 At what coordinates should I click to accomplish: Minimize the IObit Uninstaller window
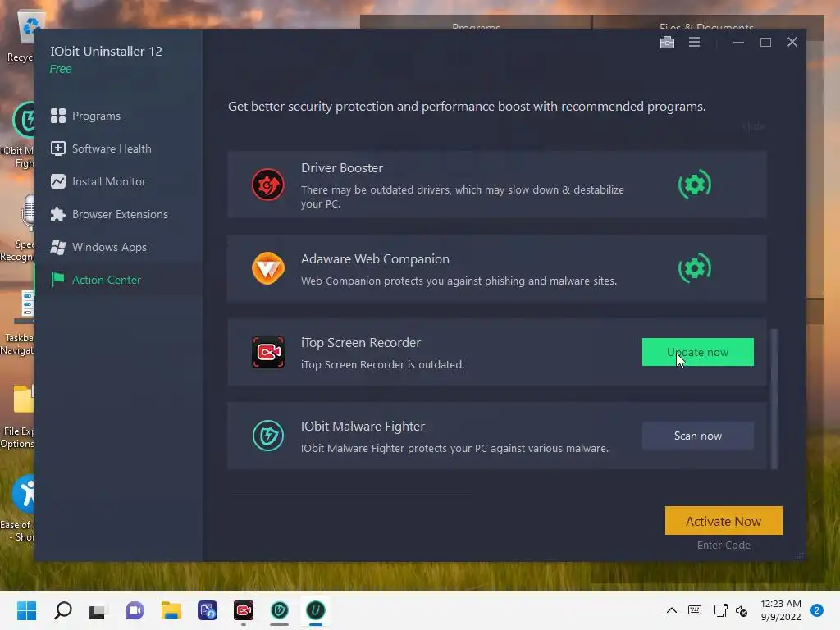tap(738, 43)
